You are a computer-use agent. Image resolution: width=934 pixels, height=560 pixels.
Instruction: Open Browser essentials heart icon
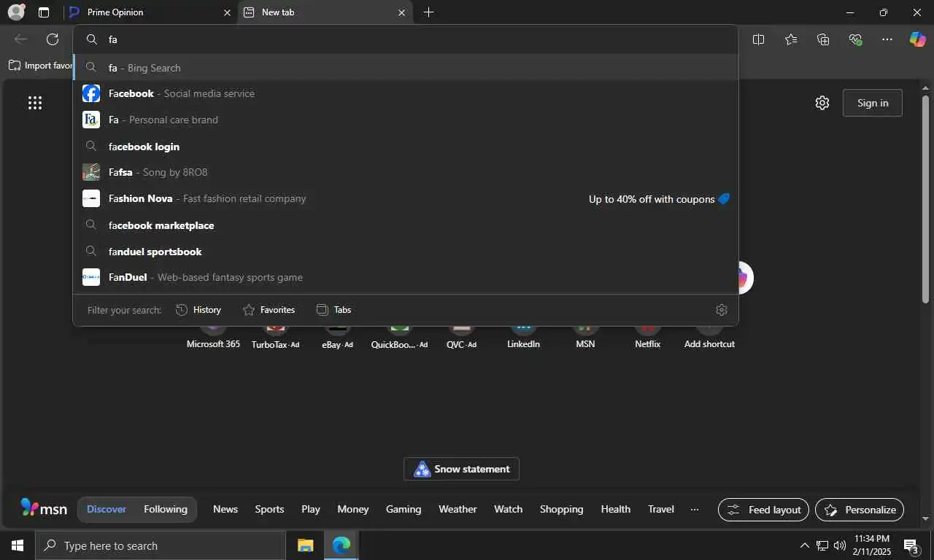[855, 39]
